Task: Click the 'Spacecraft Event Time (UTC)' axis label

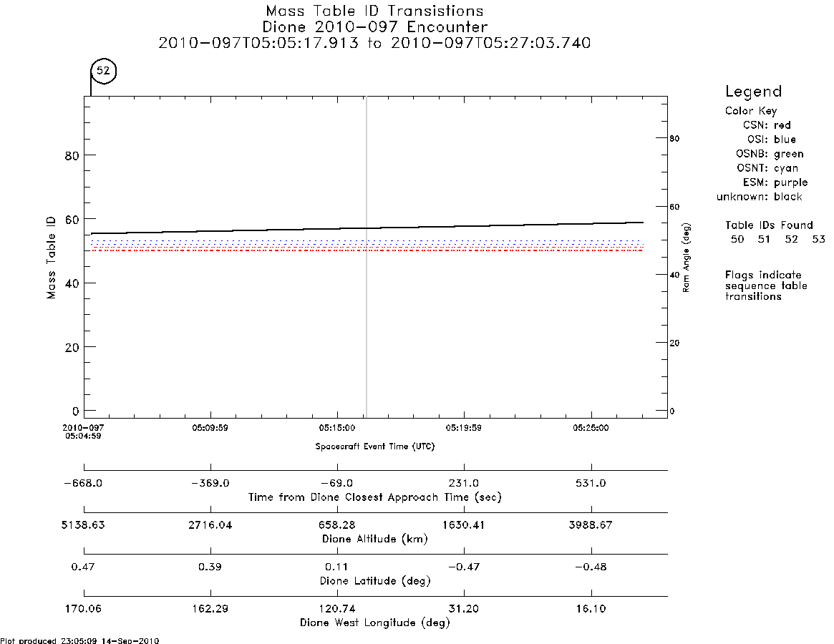Action: (x=375, y=447)
